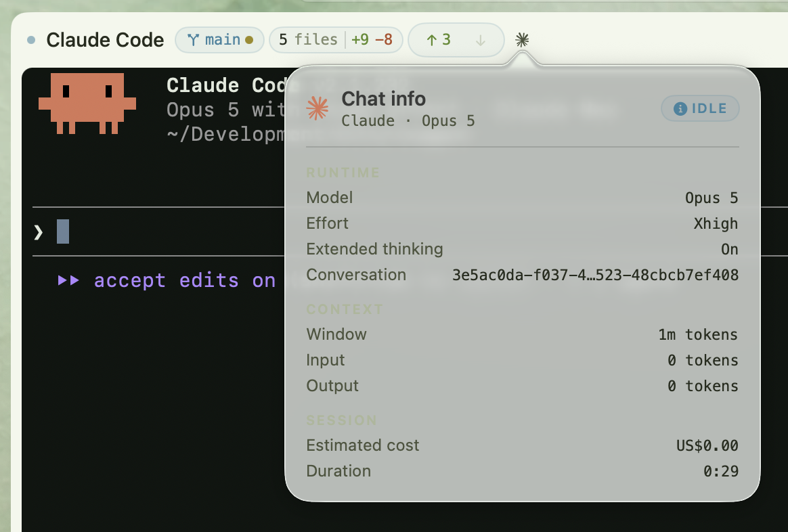
Task: Click the blue status dot beside title
Action: (31, 40)
